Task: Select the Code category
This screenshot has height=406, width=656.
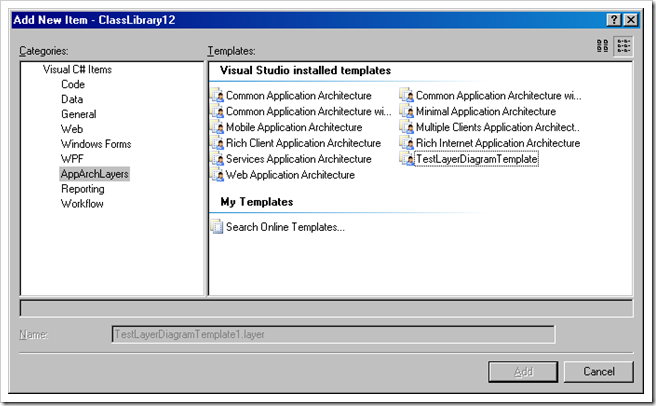Action: pos(73,84)
